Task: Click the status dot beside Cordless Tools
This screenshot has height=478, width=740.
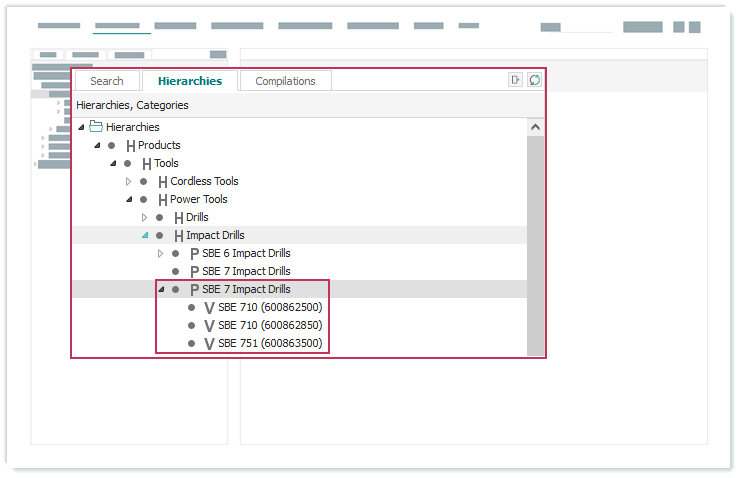Action: pyautogui.click(x=143, y=181)
